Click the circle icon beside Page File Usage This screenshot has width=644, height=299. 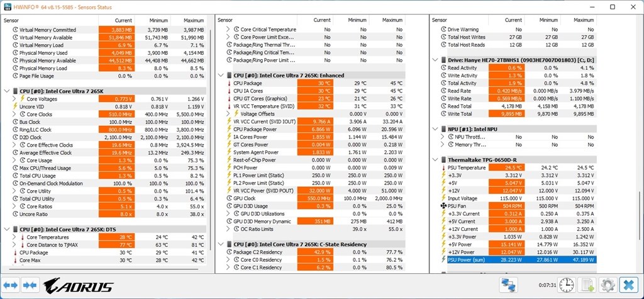(x=16, y=76)
